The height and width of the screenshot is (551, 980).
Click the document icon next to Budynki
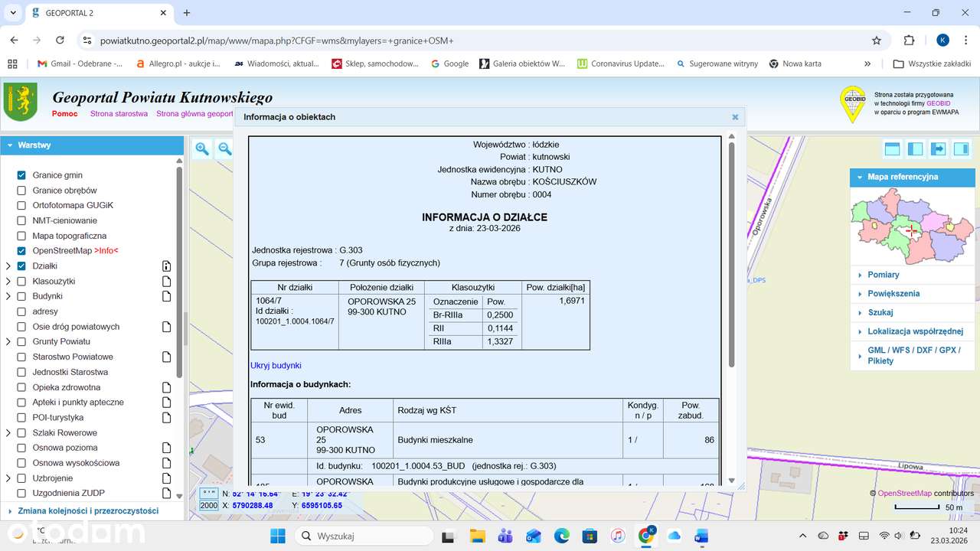click(166, 296)
